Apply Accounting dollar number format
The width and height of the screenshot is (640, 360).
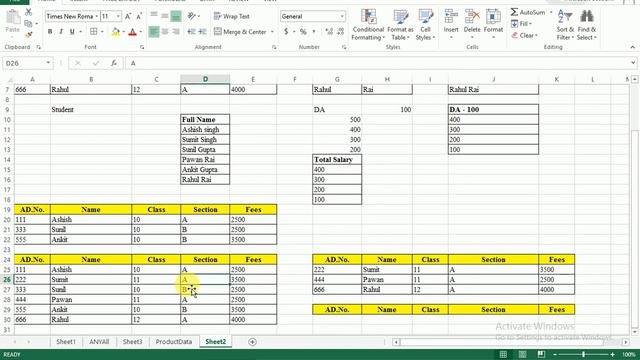[286, 31]
